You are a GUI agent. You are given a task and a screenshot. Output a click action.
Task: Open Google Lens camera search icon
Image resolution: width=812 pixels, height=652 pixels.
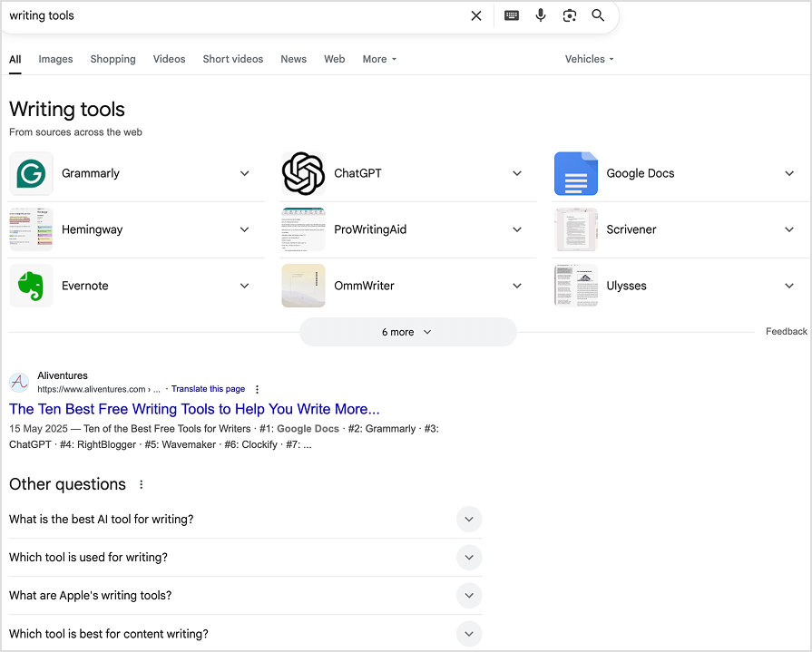pos(570,15)
